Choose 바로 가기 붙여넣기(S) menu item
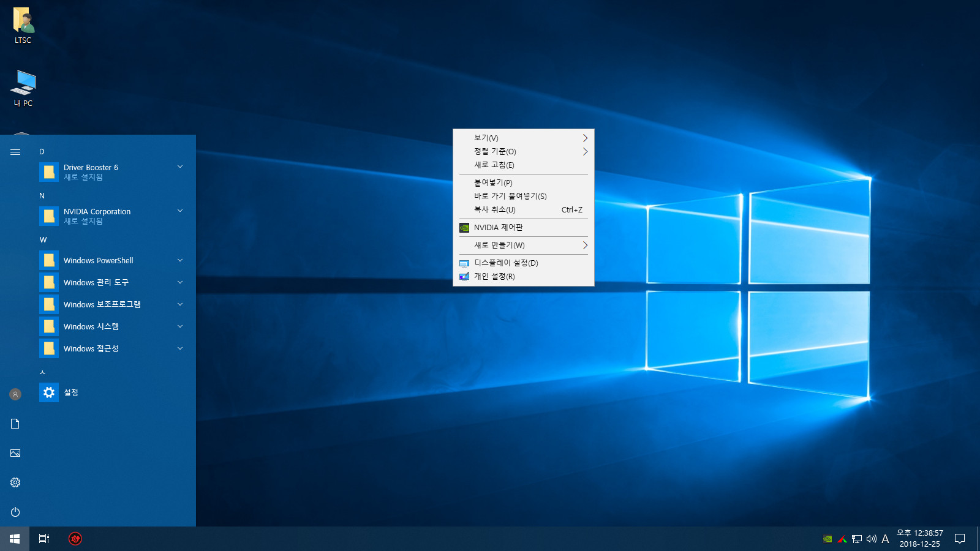Screen dimensions: 980x551 pyautogui.click(x=524, y=197)
